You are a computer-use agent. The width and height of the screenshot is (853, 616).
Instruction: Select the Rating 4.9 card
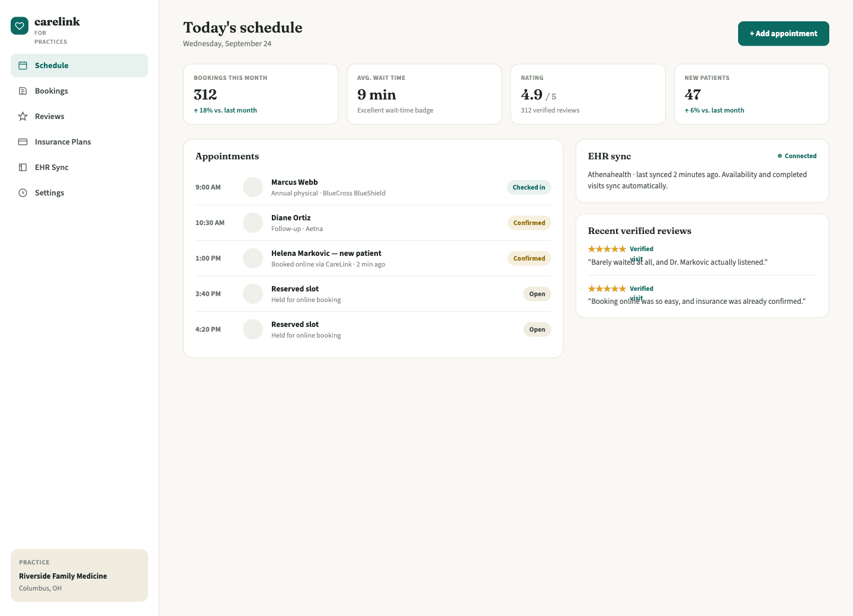(588, 94)
